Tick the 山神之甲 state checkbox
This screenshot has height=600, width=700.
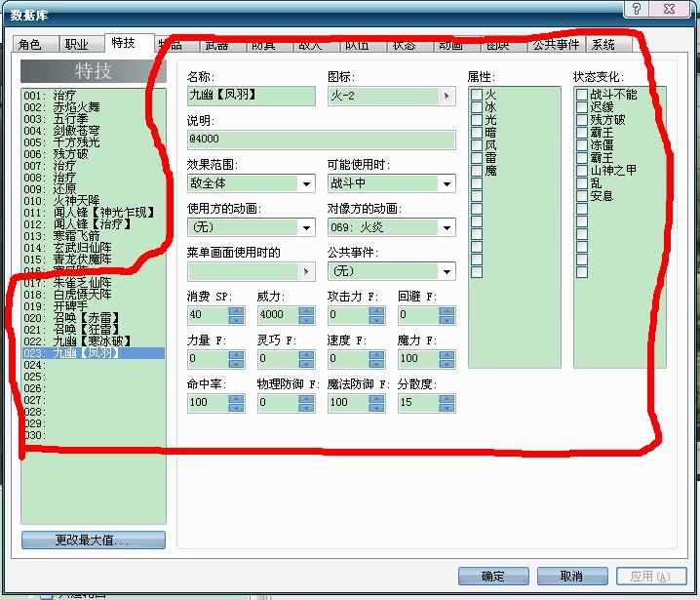[582, 170]
